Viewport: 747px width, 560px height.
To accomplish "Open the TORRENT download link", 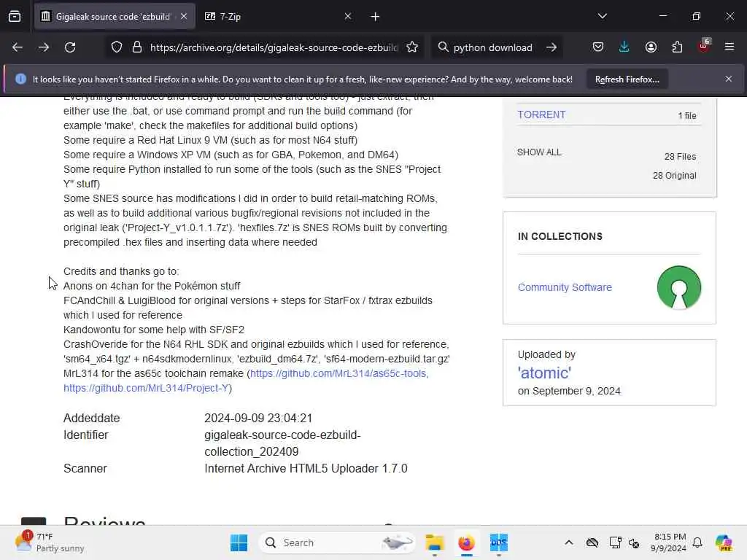I will (542, 114).
